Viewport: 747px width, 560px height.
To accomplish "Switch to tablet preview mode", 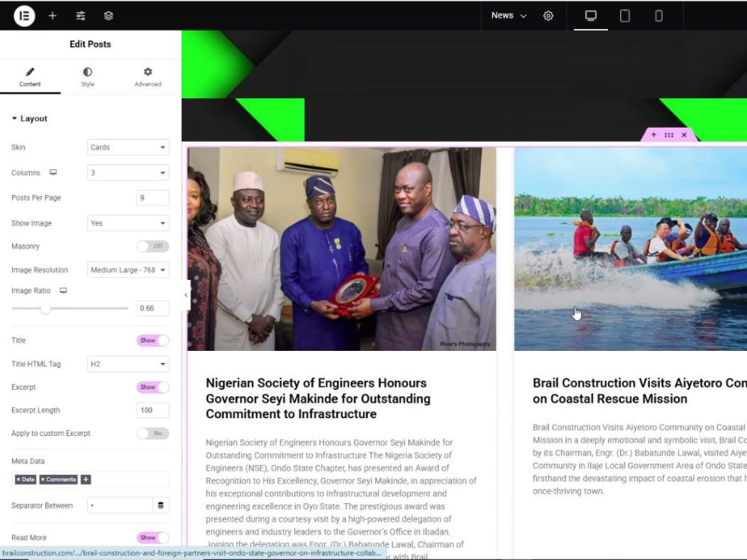I will click(624, 16).
